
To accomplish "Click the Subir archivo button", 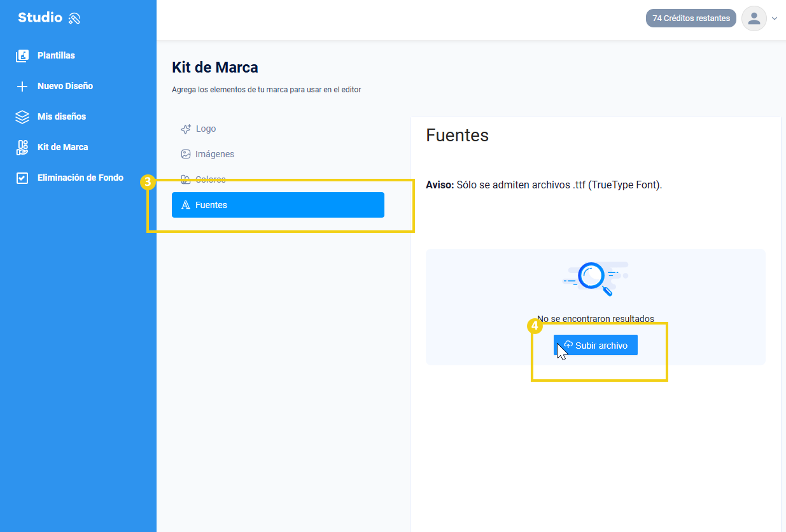I will 596,346.
